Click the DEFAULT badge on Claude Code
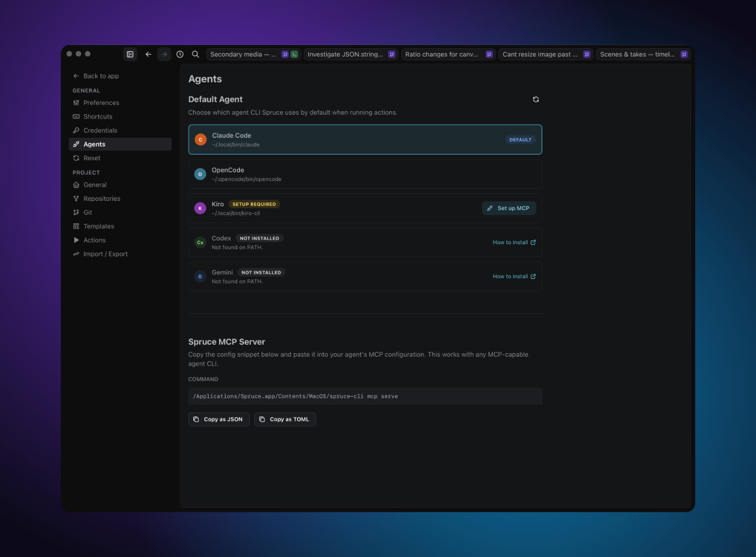756x557 pixels. pyautogui.click(x=520, y=140)
